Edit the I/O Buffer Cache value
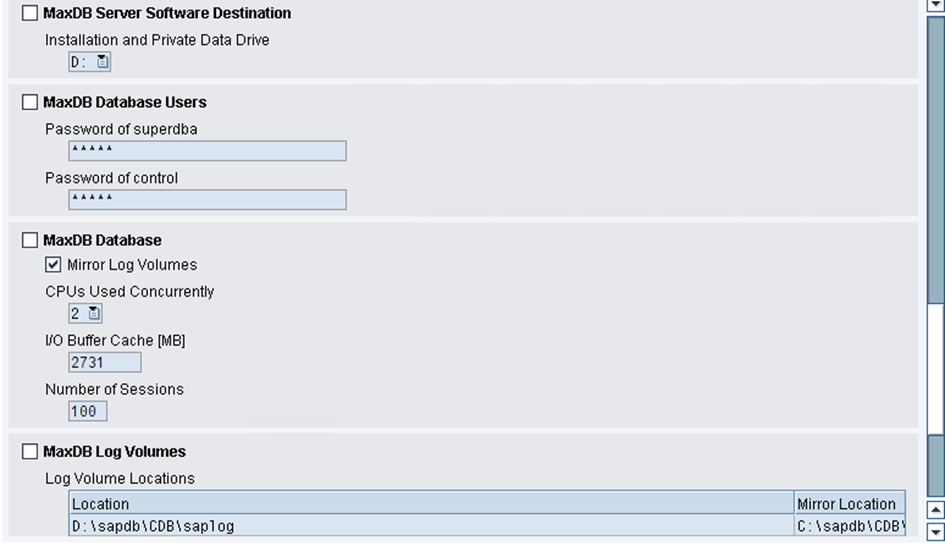945x546 pixels. [105, 362]
